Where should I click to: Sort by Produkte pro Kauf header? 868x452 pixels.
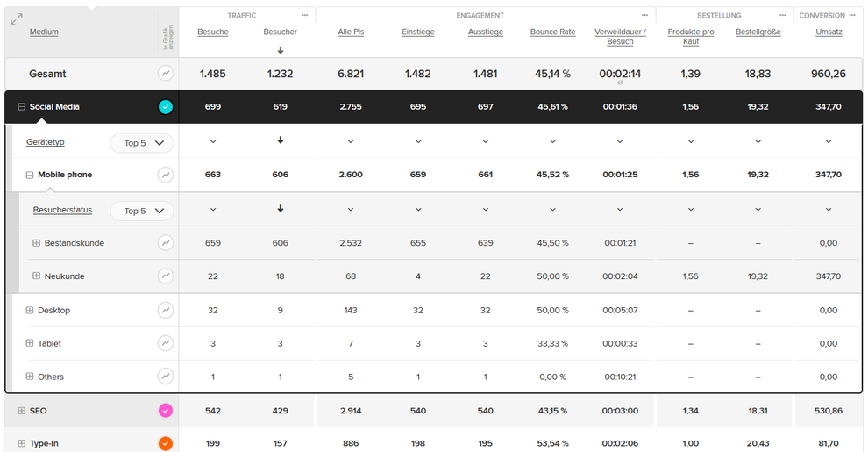coord(691,37)
